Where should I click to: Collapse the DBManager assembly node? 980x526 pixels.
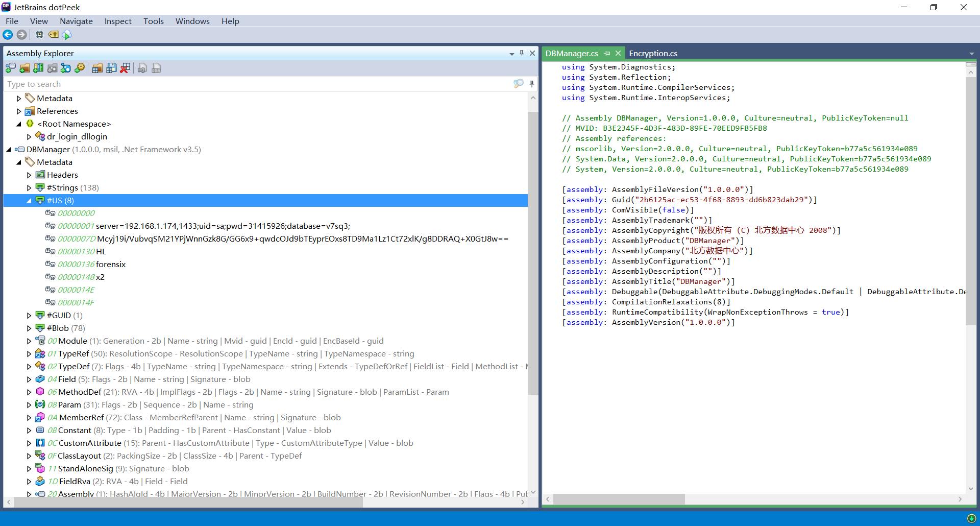pos(9,150)
